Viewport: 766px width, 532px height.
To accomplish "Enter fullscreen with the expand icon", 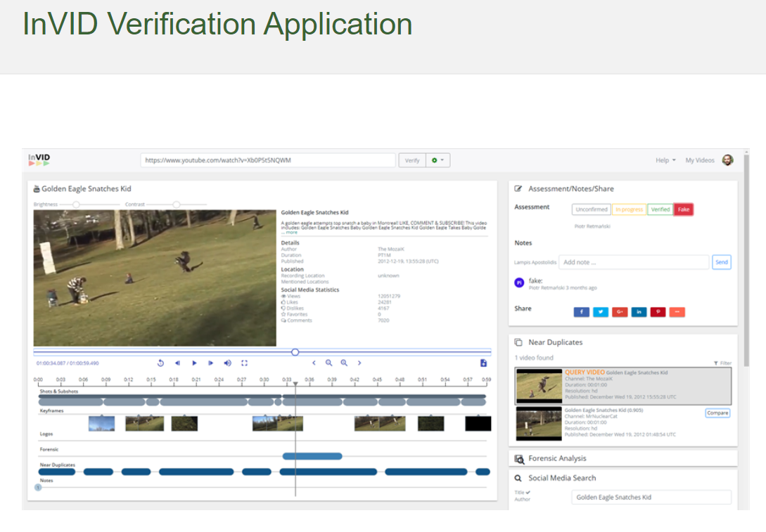I will point(244,363).
